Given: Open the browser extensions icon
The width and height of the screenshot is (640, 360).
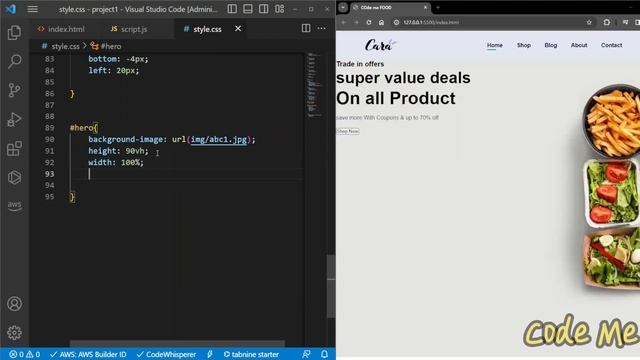Looking at the screenshot, I should click(x=607, y=22).
